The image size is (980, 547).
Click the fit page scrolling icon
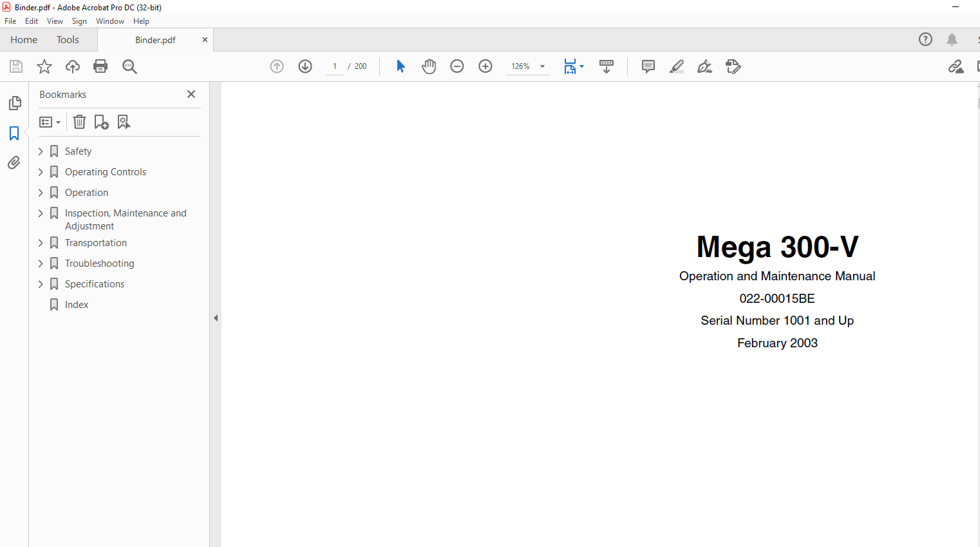570,66
